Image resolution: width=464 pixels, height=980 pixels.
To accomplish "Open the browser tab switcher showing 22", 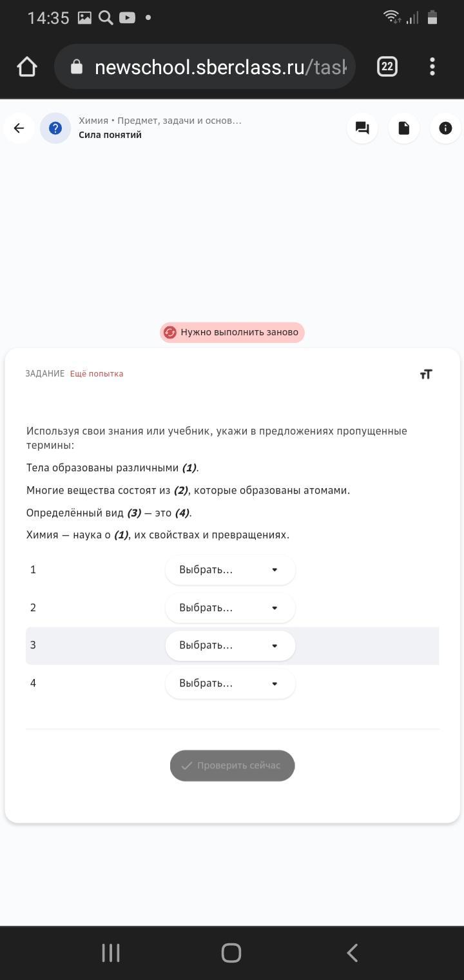I will click(387, 66).
